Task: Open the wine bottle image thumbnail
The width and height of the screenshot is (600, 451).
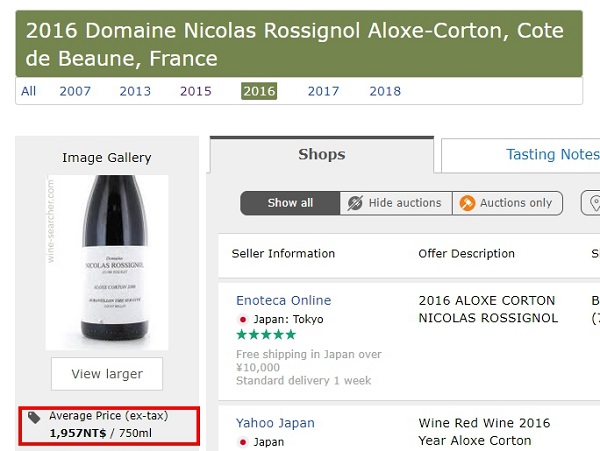Action: [107, 262]
